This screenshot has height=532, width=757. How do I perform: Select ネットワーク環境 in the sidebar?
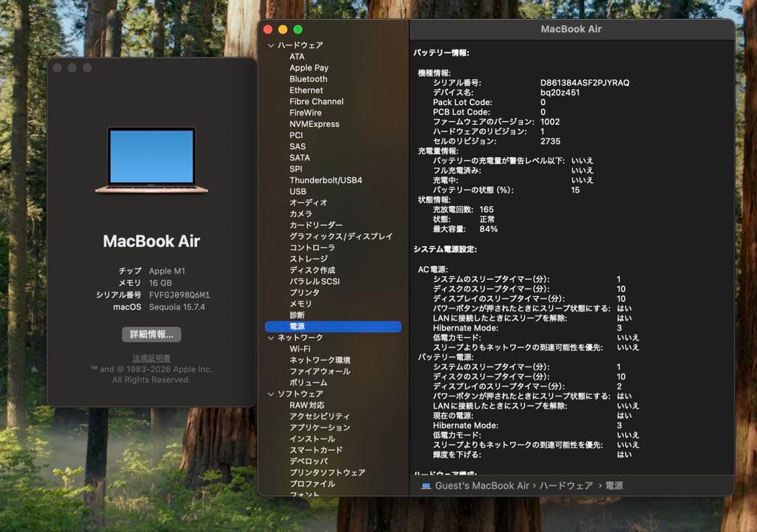320,360
